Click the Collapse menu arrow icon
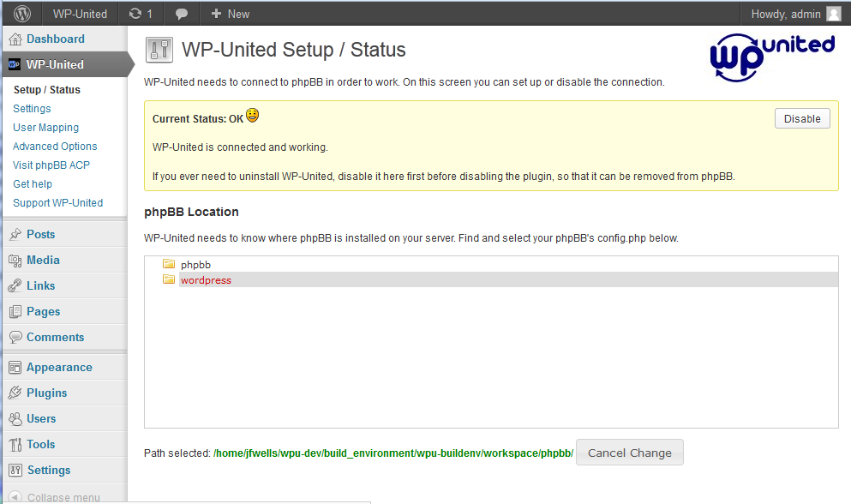Viewport: 851px width, 504px height. coord(15,497)
